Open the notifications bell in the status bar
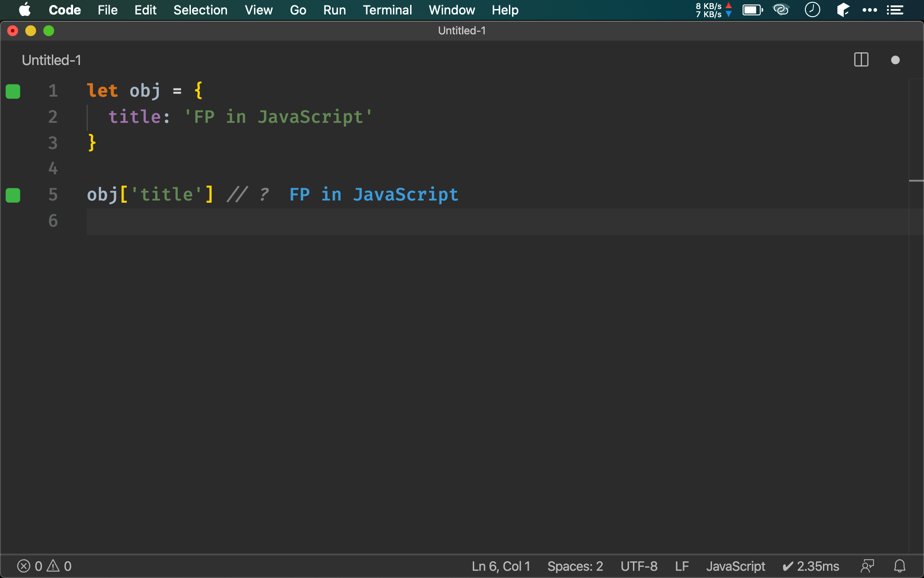The height and width of the screenshot is (578, 924). tap(900, 566)
